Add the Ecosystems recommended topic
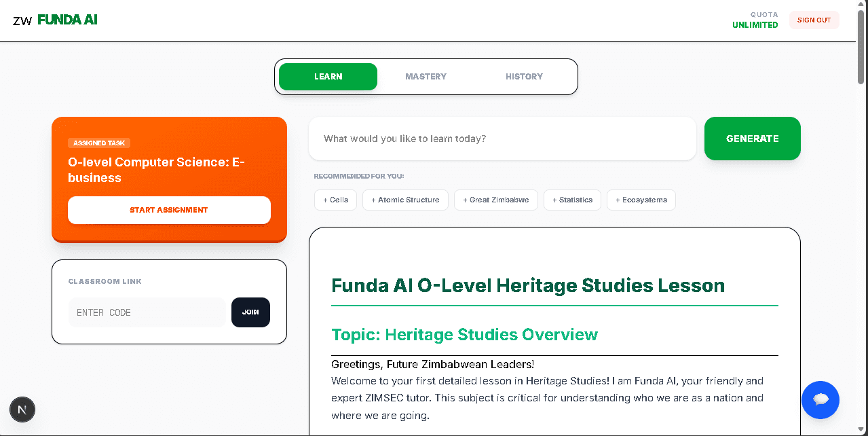Viewport: 868px width, 436px height. tap(641, 200)
